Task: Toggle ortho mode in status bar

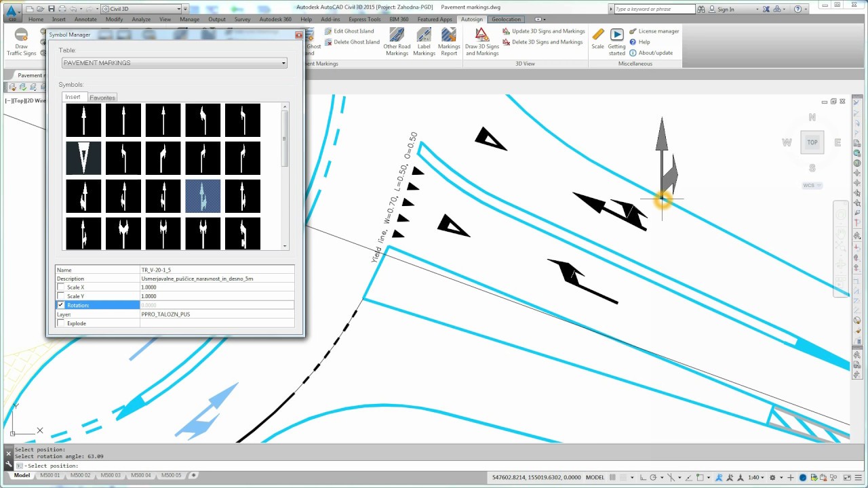Action: 643,477
